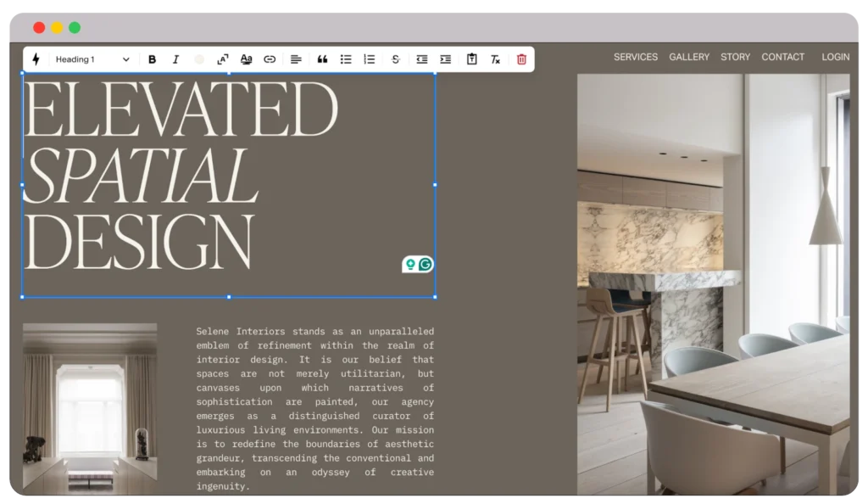Click the round color swatch in the toolbar

[199, 59]
